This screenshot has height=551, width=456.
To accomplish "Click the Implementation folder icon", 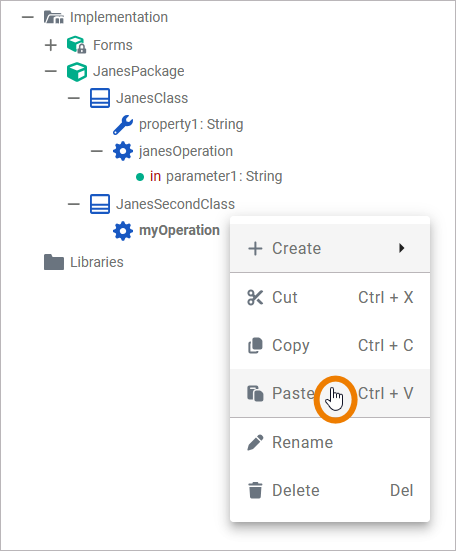I will pyautogui.click(x=54, y=17).
